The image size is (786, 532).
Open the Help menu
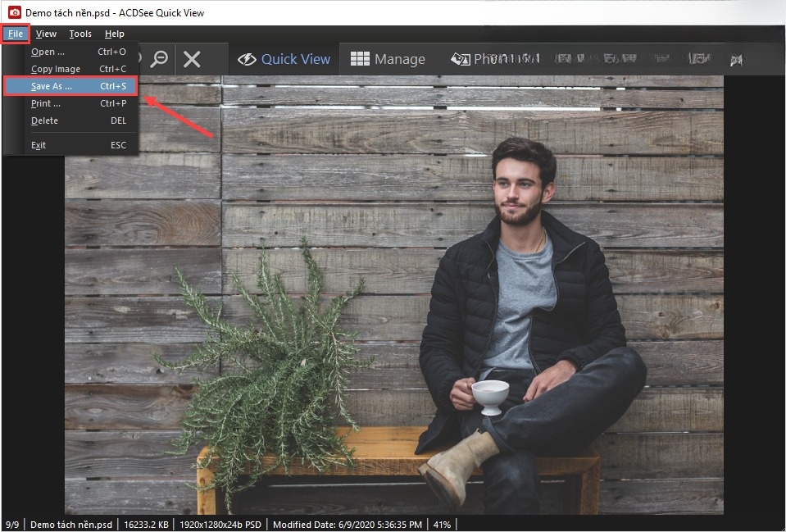tap(115, 34)
